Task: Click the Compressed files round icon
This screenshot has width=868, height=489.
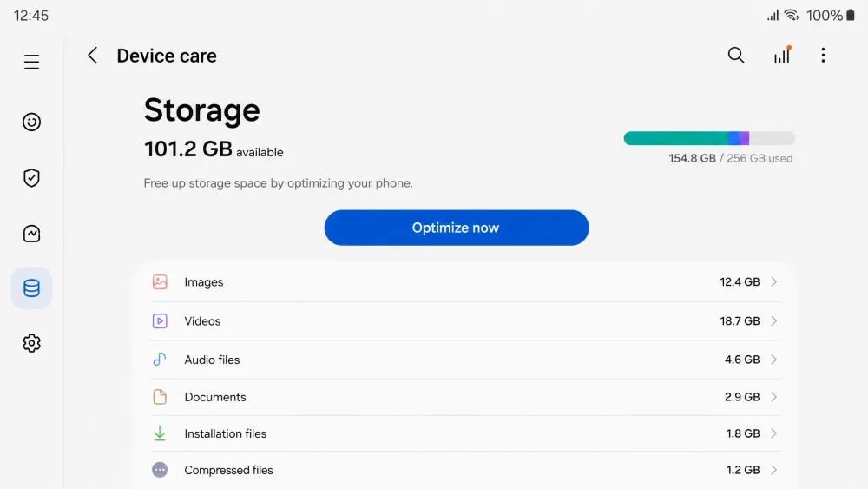Action: [160, 470]
